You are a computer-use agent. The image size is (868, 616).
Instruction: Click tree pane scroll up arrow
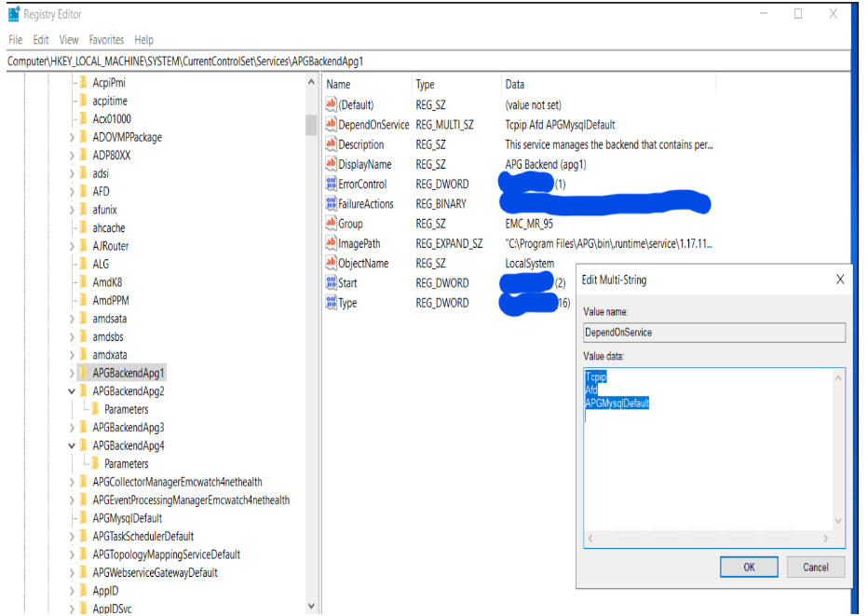click(311, 82)
